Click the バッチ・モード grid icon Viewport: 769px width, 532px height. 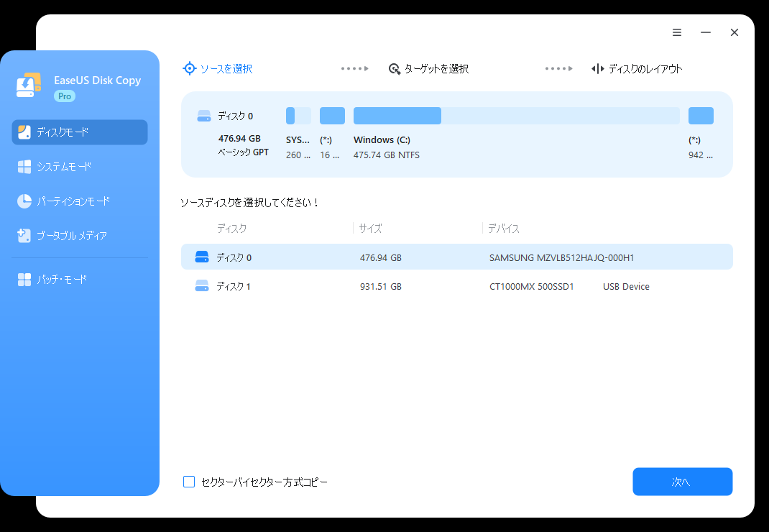(x=24, y=280)
